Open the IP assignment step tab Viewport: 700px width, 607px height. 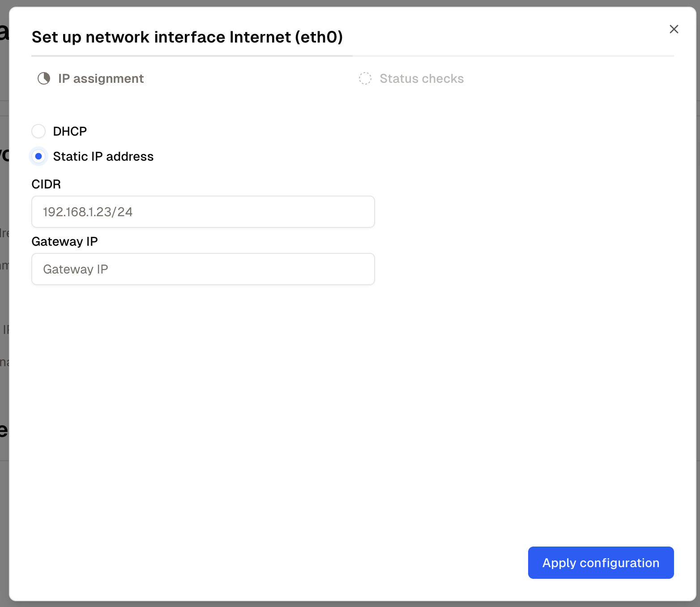pos(91,78)
